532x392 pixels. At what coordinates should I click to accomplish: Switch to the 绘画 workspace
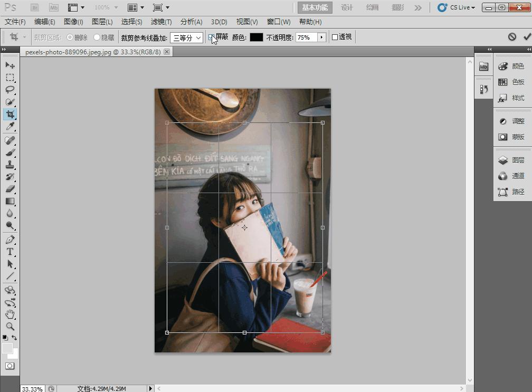point(372,7)
